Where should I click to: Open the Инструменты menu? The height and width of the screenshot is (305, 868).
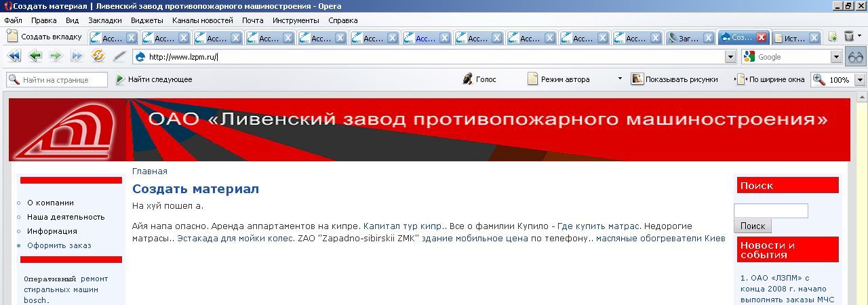pos(296,21)
